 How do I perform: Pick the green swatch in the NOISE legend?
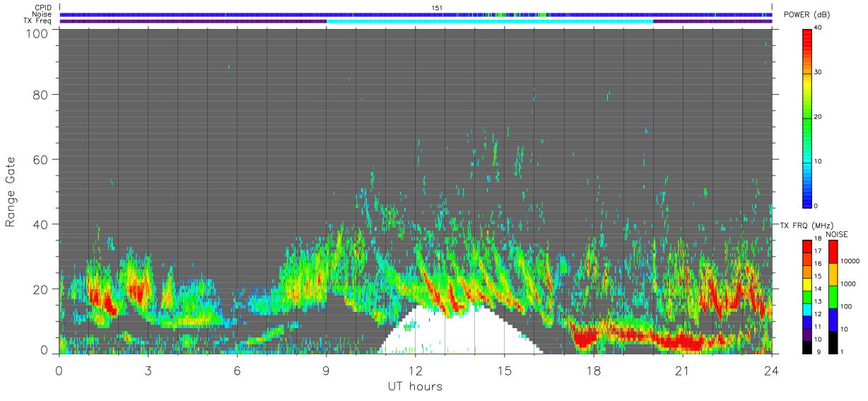click(x=832, y=296)
